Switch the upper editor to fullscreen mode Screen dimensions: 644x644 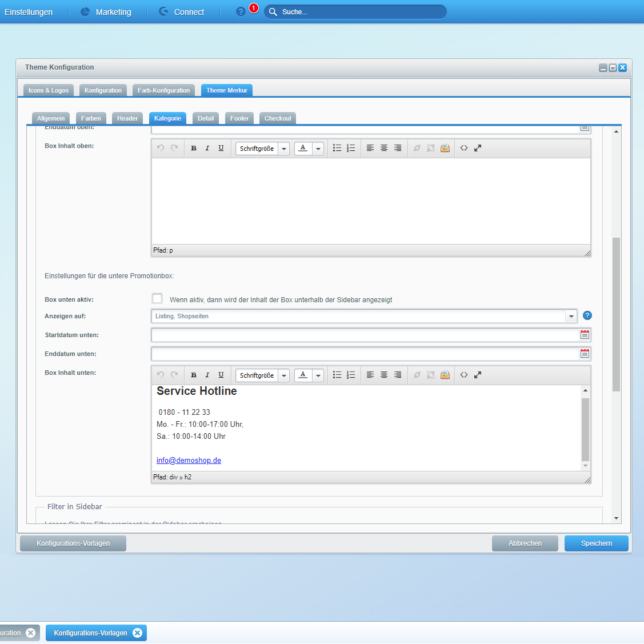pos(478,148)
